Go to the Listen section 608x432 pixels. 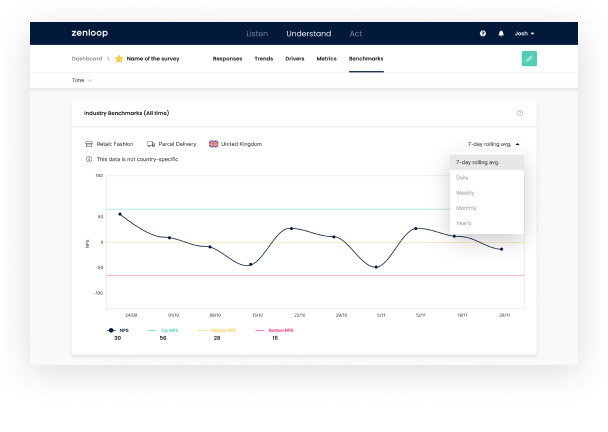tap(257, 34)
